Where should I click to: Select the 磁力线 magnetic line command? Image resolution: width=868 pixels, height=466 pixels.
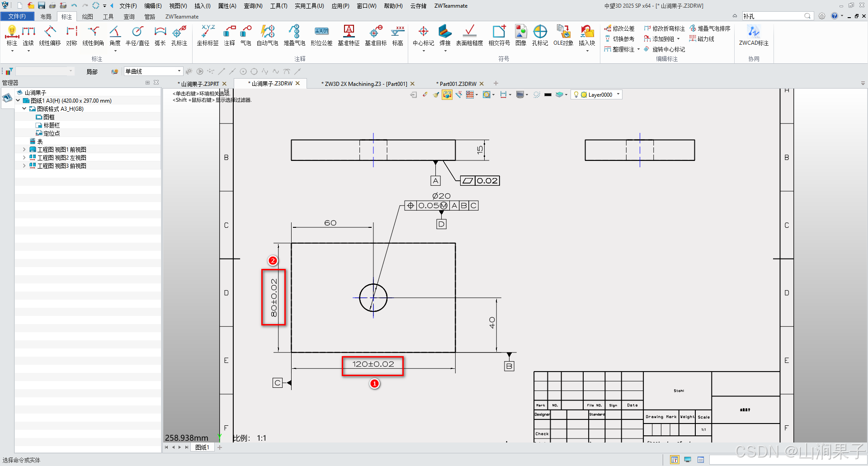point(702,39)
